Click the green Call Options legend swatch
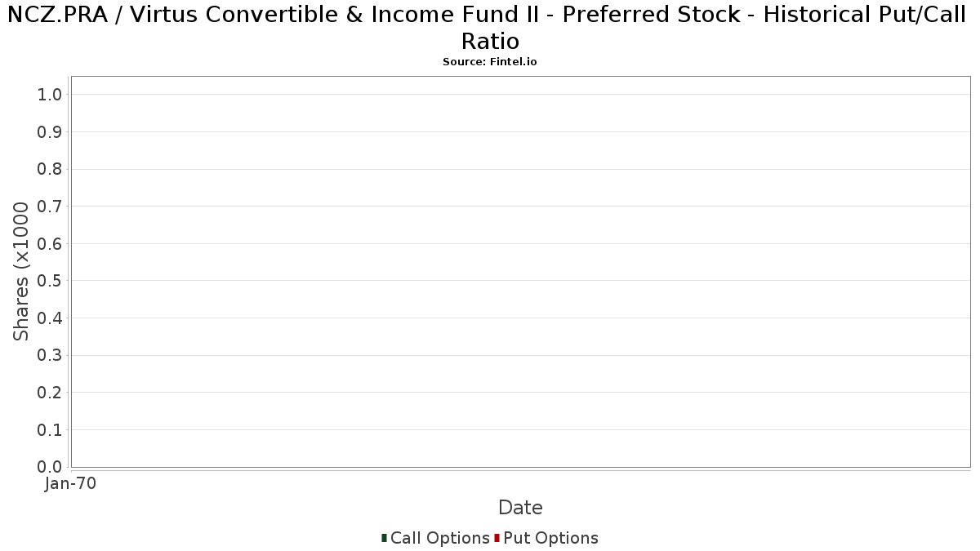This screenshot has height=551, width=980. pos(384,538)
